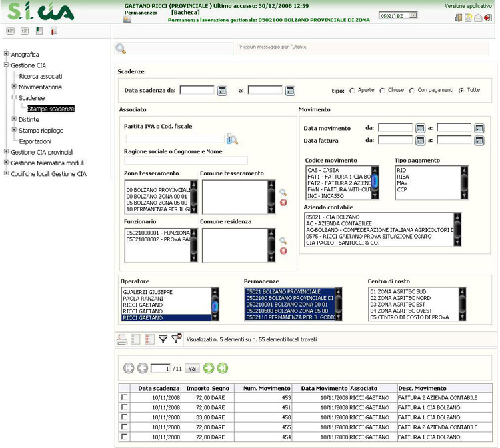Clear Comune tesseramento with red X icon
The height and width of the screenshot is (448, 500).
point(283,203)
